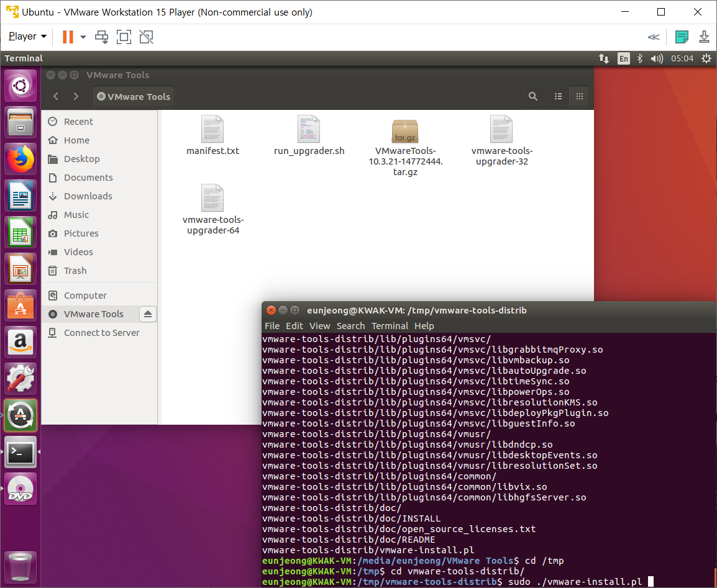
Task: Eject the VMware Tools disc
Action: 148,314
